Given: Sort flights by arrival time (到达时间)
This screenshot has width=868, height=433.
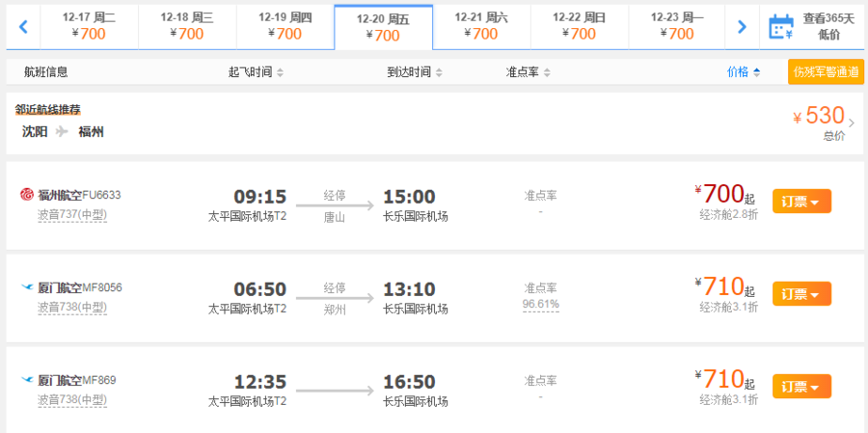Looking at the screenshot, I should coord(415,72).
